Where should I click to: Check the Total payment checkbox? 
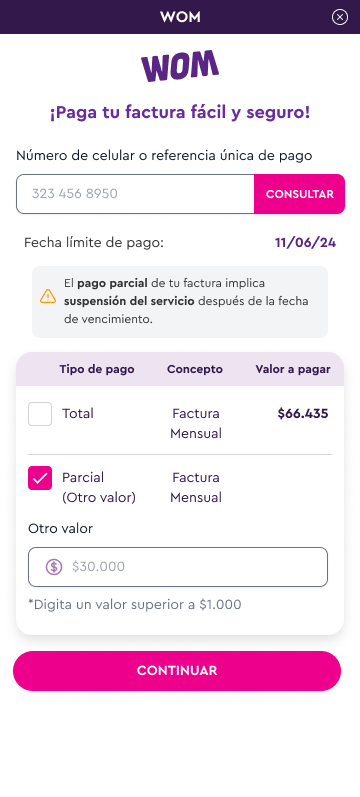point(40,414)
